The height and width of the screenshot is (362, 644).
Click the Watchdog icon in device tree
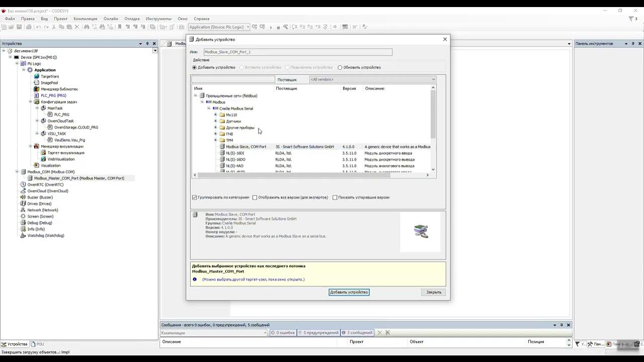point(23,235)
